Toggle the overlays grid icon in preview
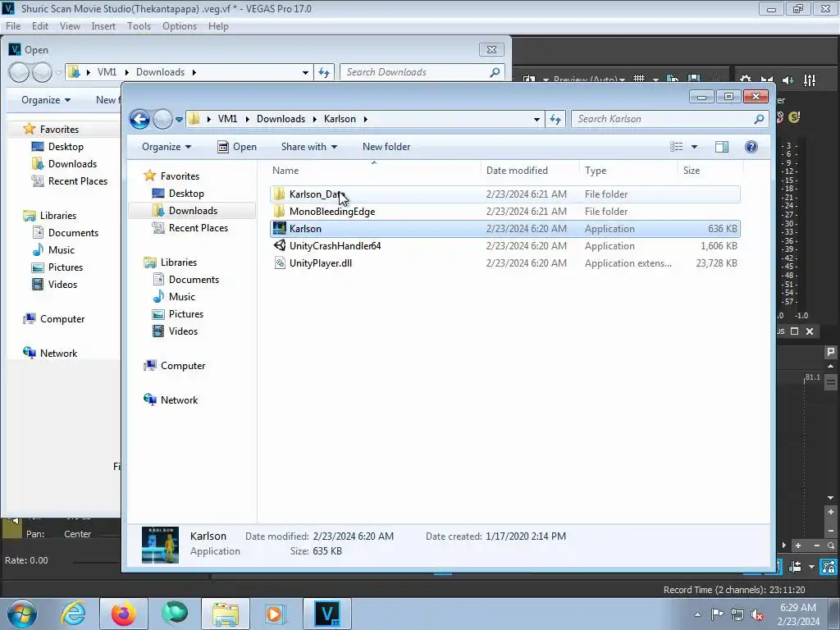 (639, 80)
